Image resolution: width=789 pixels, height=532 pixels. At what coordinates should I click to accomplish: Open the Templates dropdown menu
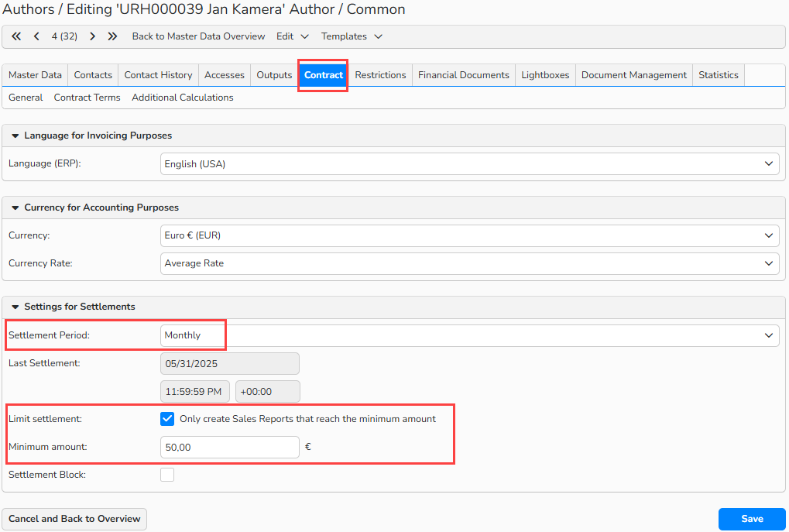pos(352,36)
